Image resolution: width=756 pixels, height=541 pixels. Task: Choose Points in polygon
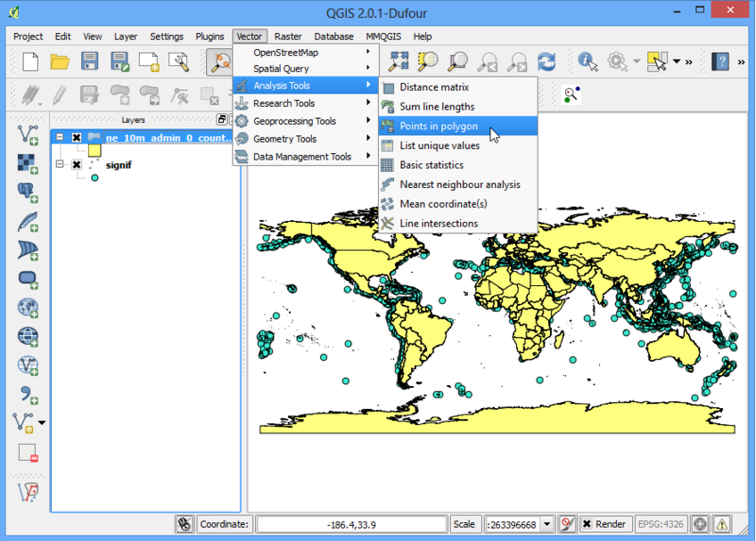coord(458,126)
